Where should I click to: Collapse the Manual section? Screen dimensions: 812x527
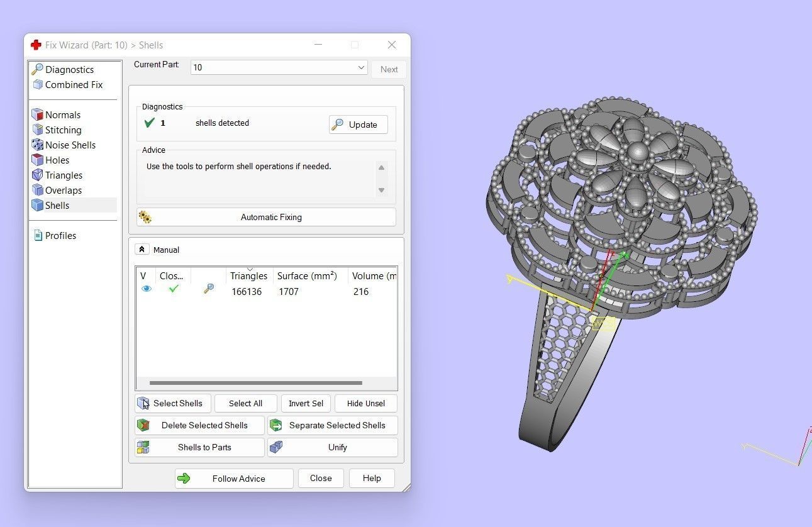point(142,250)
